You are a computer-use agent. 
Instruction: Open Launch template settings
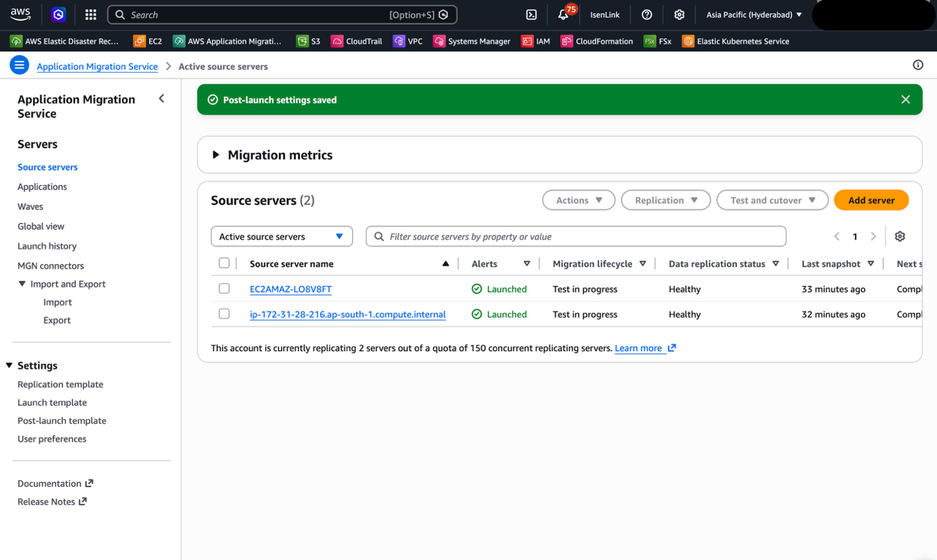[x=52, y=403]
